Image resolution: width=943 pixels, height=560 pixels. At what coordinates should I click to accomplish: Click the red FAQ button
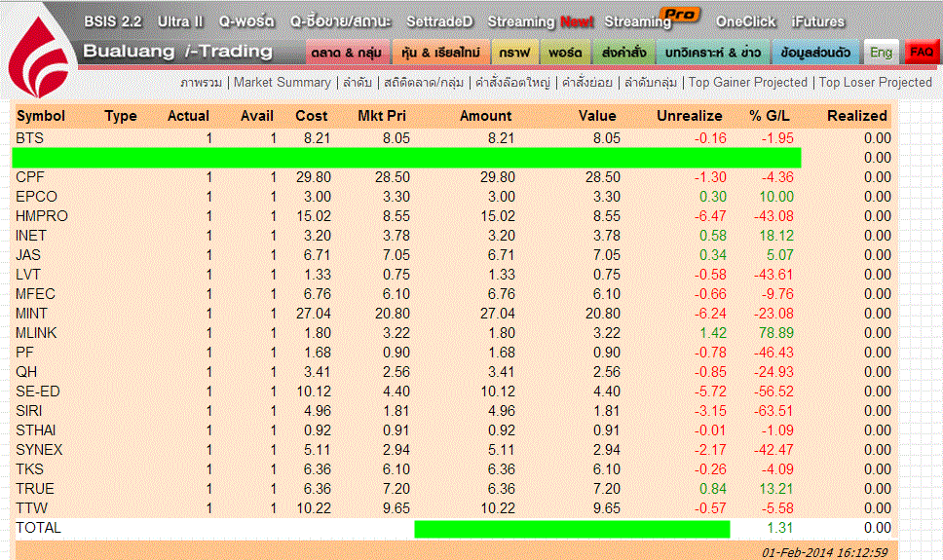[921, 52]
